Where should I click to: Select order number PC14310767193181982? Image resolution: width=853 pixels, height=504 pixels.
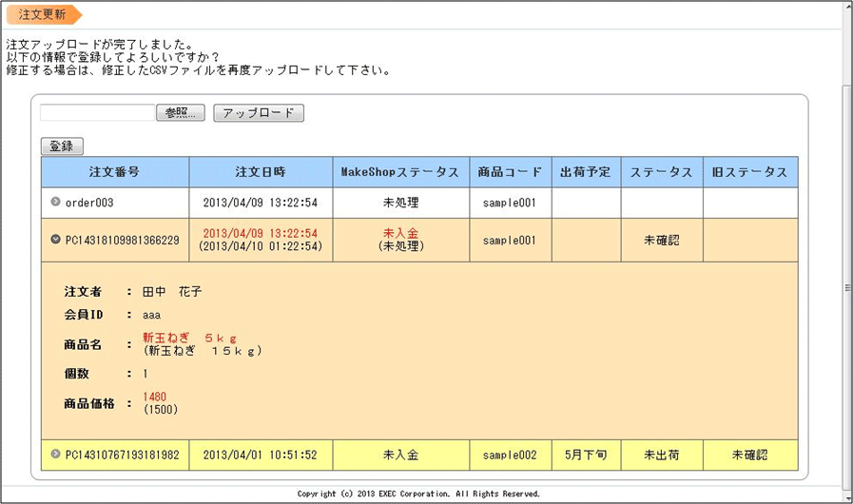click(x=122, y=455)
